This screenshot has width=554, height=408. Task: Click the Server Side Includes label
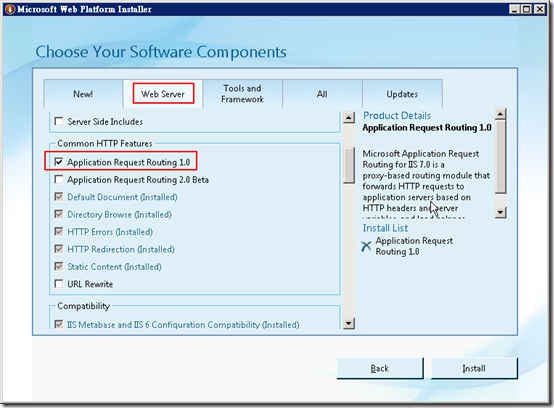[x=105, y=122]
